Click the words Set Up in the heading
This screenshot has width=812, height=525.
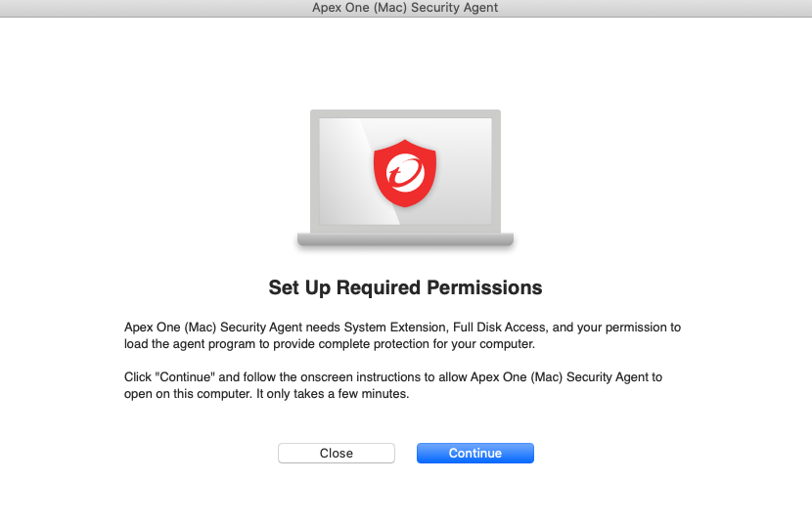[x=299, y=287]
